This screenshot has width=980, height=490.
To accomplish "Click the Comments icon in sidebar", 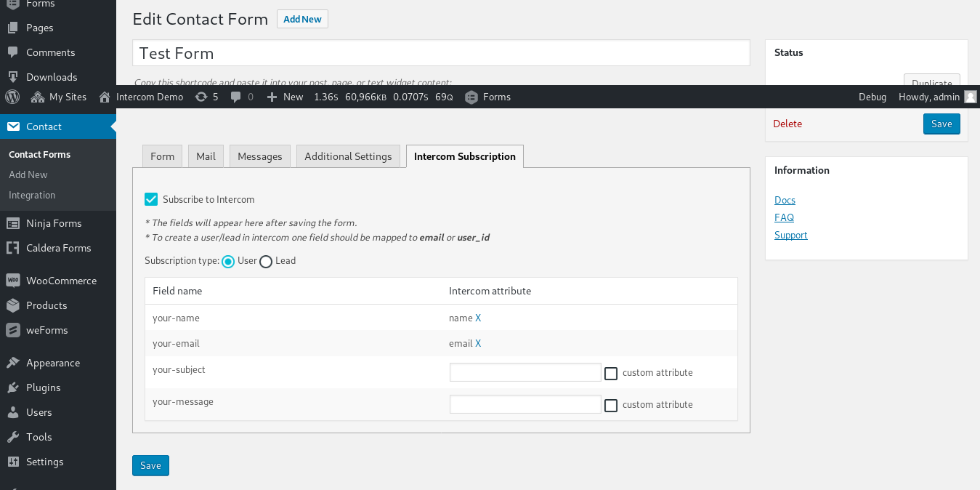I will tap(12, 52).
